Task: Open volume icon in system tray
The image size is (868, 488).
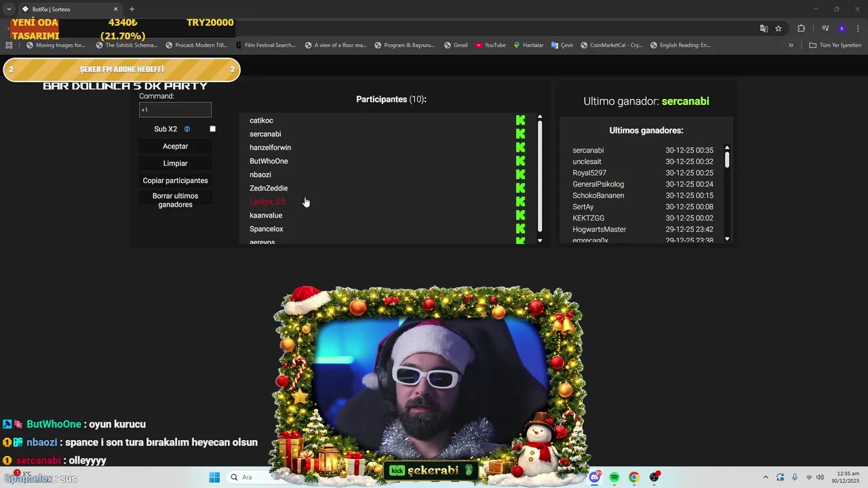Action: 821,477
